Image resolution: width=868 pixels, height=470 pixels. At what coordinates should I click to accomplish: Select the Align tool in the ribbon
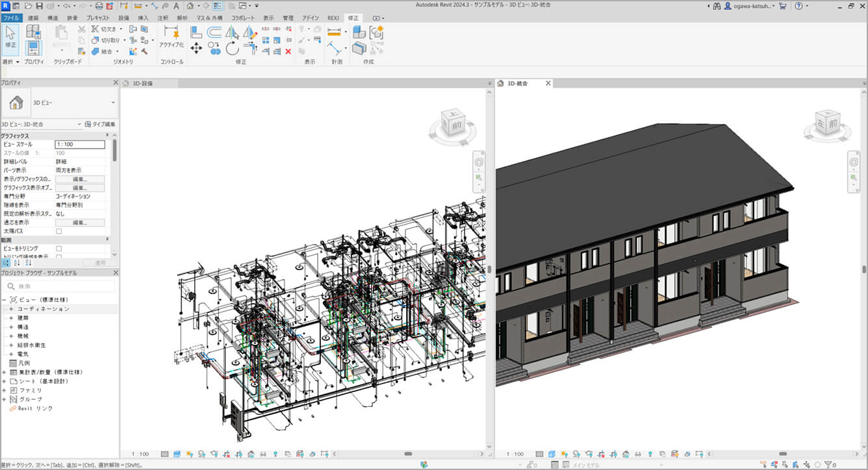(x=196, y=32)
